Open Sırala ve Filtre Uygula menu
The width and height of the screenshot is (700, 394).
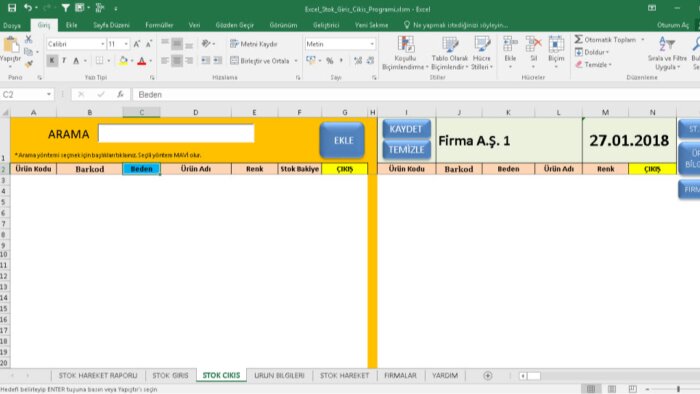[x=667, y=53]
